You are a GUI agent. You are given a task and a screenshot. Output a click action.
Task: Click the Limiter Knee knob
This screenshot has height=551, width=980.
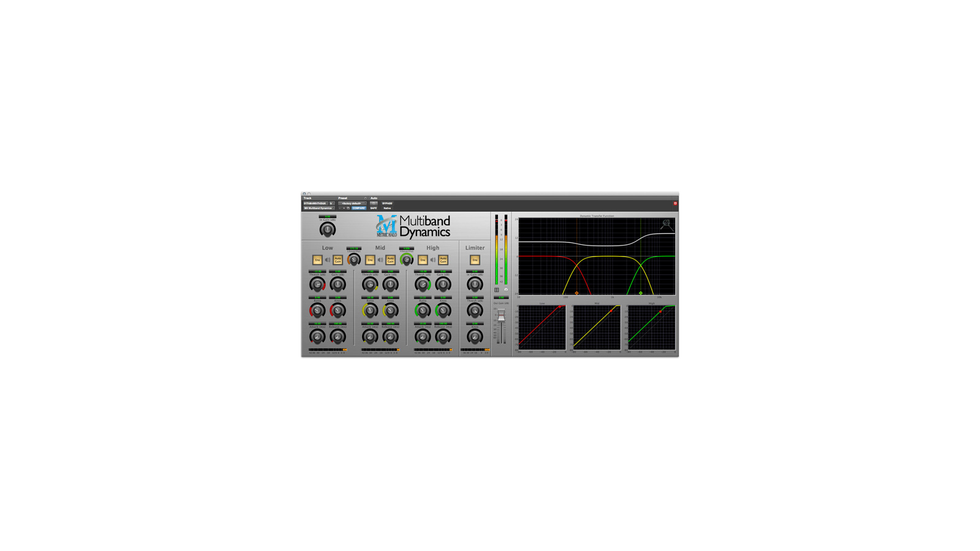point(475,337)
